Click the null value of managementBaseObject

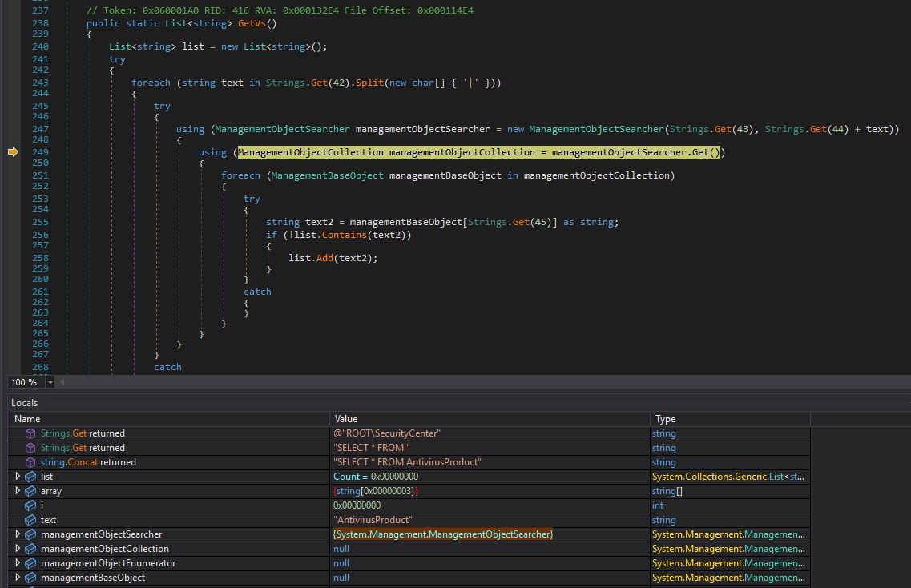(x=341, y=578)
